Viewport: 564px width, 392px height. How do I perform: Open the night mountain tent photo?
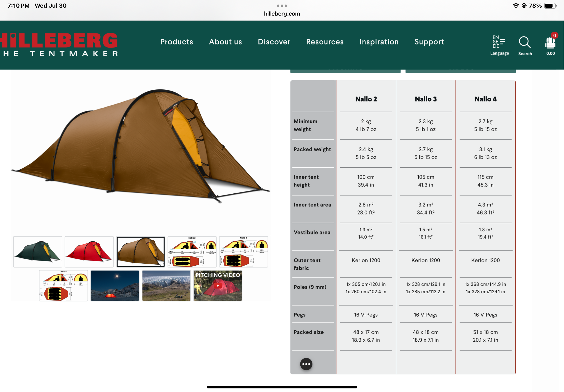click(x=115, y=285)
